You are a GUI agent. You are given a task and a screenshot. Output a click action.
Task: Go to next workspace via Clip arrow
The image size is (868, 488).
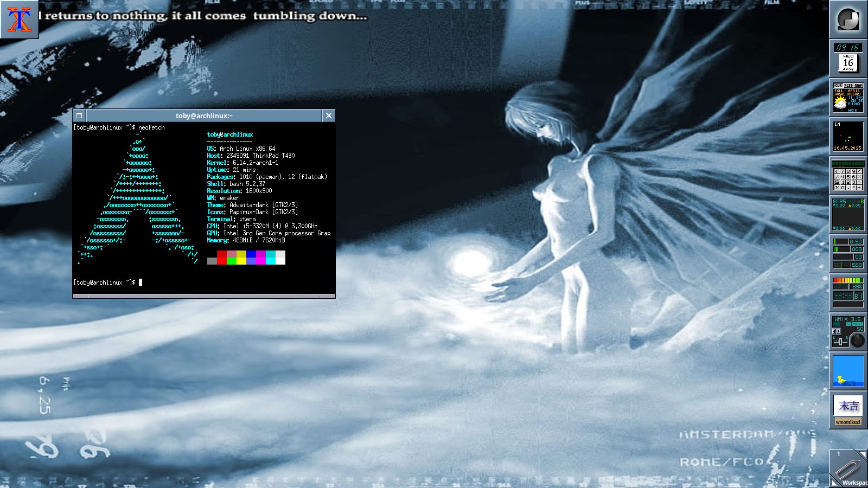863,453
